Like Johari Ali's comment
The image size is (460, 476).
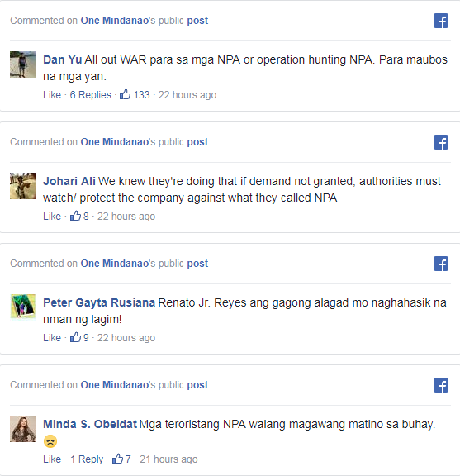[52, 217]
